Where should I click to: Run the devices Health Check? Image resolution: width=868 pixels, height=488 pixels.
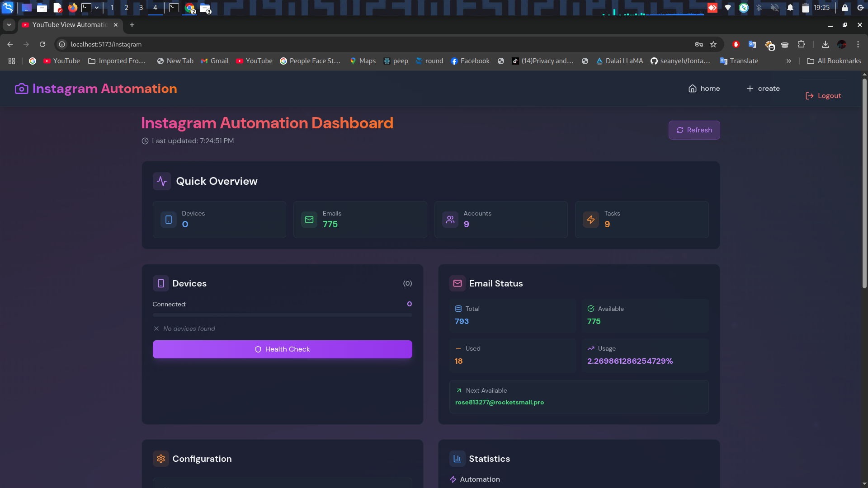click(283, 349)
